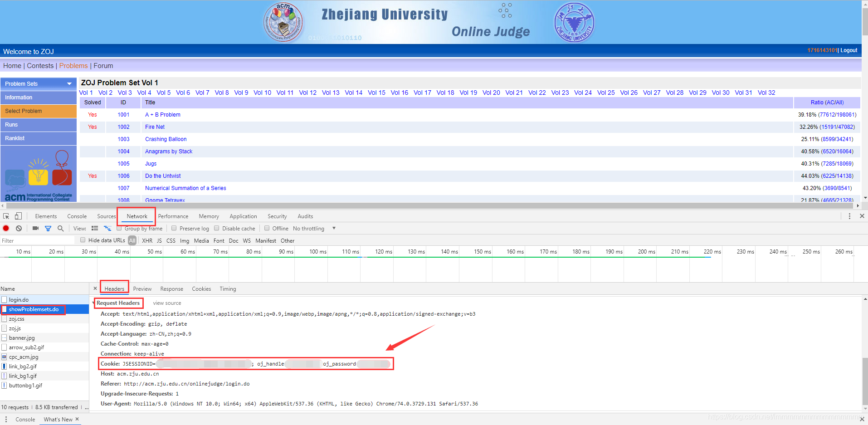Collapse the Request Headers section

point(93,303)
